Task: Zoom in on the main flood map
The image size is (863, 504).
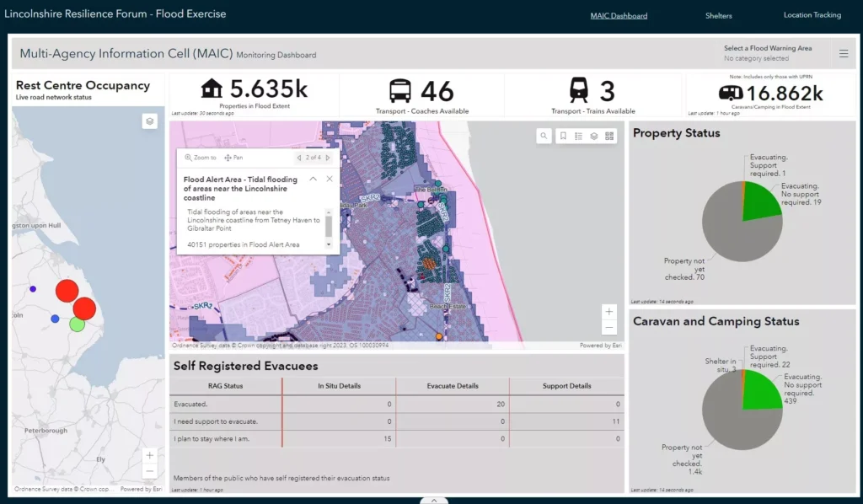Action: (x=609, y=311)
